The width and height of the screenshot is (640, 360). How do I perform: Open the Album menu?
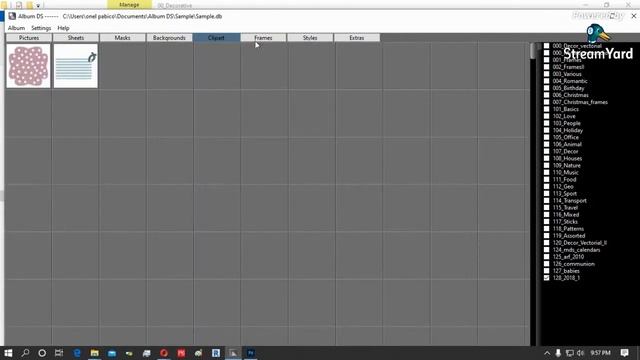tap(16, 28)
